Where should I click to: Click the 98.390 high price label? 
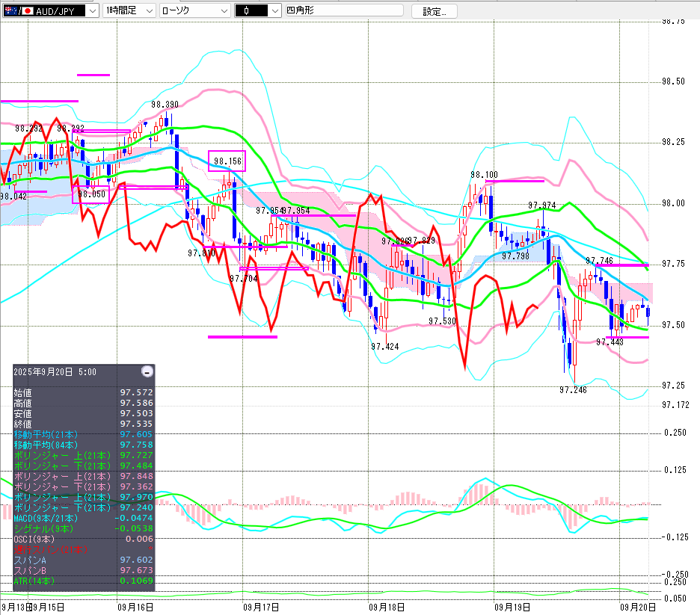pyautogui.click(x=165, y=105)
